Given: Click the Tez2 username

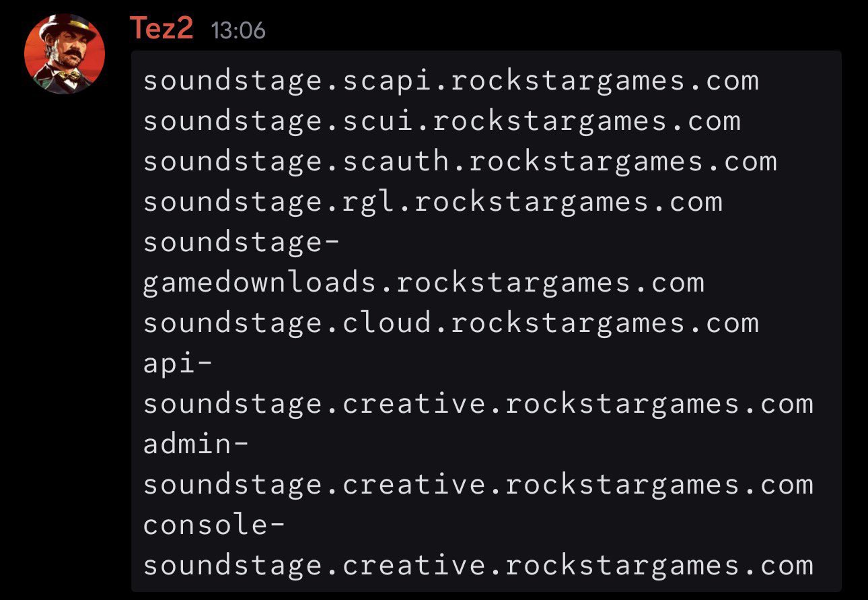Looking at the screenshot, I should pos(161,29).
